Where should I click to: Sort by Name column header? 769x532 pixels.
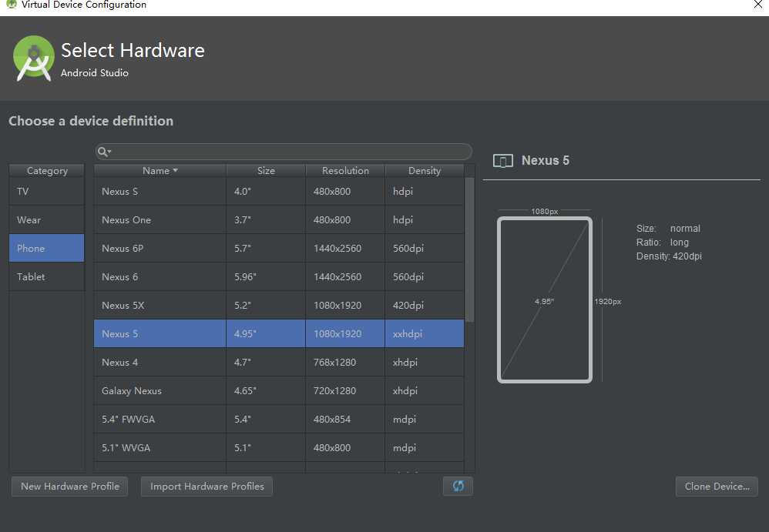[160, 170]
